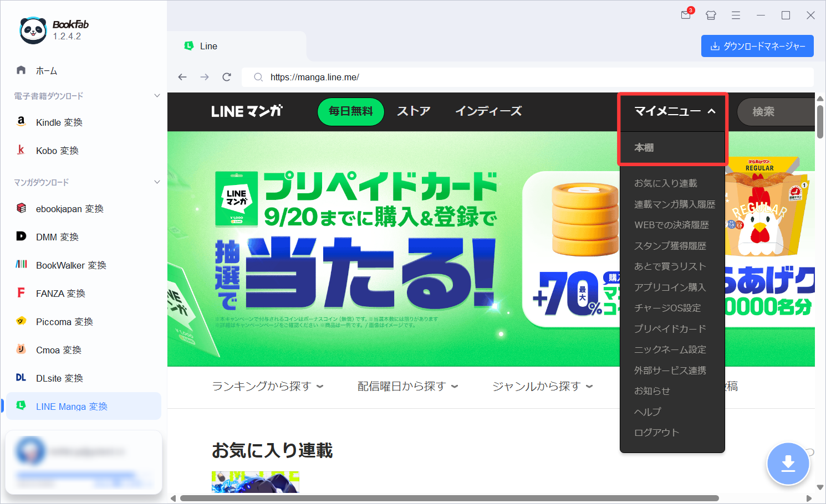The image size is (826, 504).
Task: Click the address bar search icon
Action: [x=258, y=77]
